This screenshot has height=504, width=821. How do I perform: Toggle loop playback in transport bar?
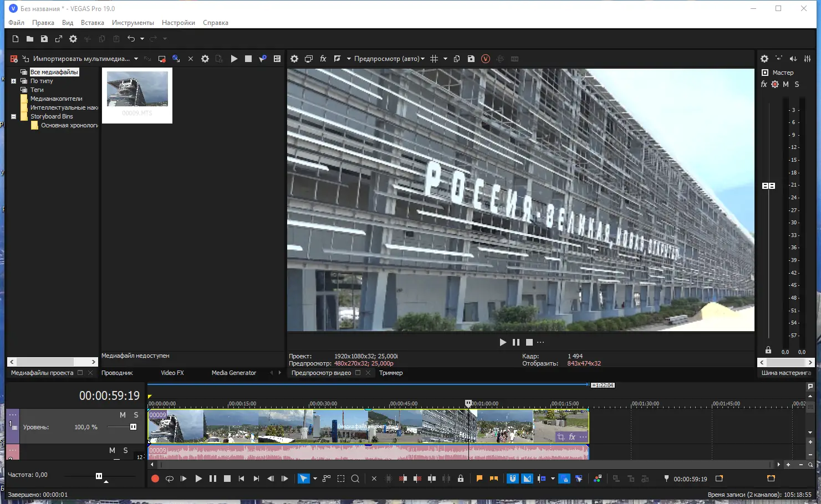click(170, 479)
